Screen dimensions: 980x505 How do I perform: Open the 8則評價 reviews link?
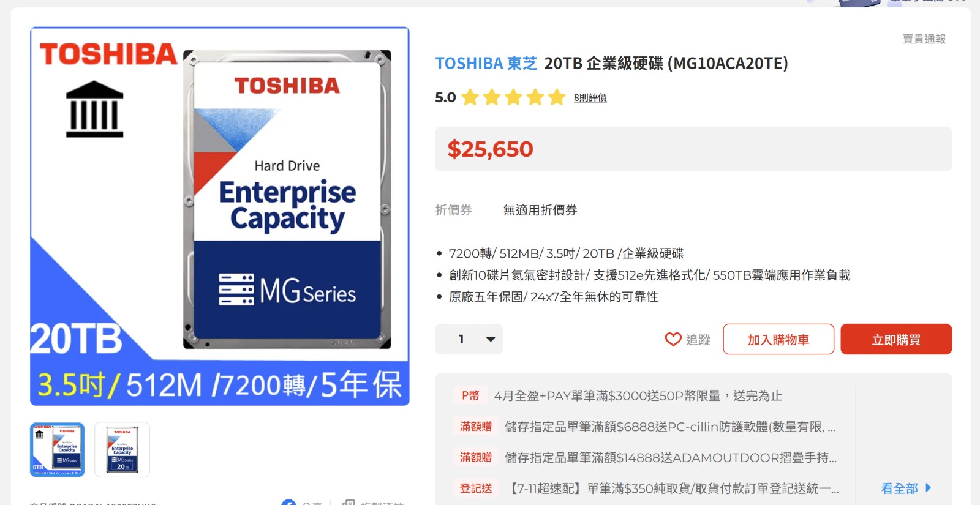coord(590,98)
